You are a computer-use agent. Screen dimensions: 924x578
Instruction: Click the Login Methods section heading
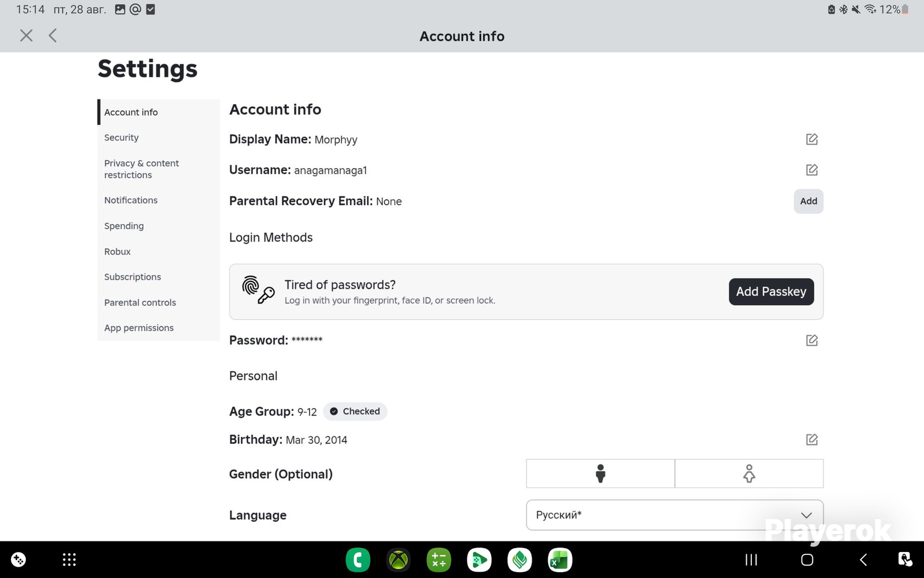click(x=271, y=238)
